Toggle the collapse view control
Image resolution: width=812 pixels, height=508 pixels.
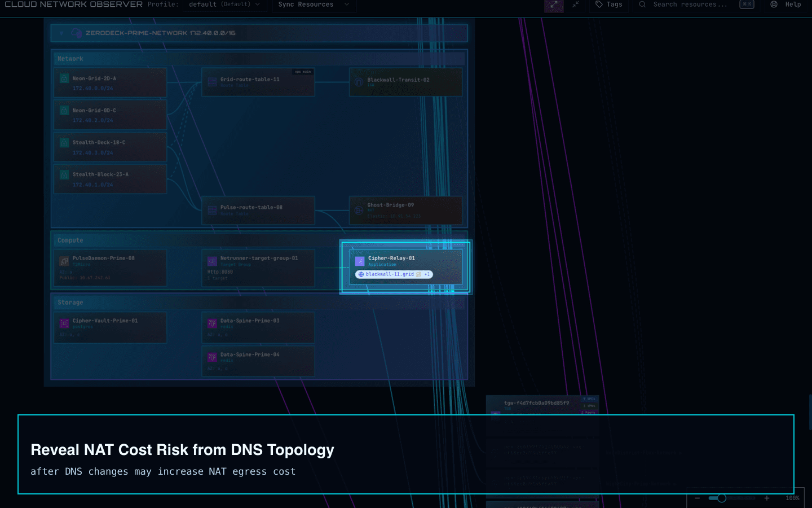576,6
